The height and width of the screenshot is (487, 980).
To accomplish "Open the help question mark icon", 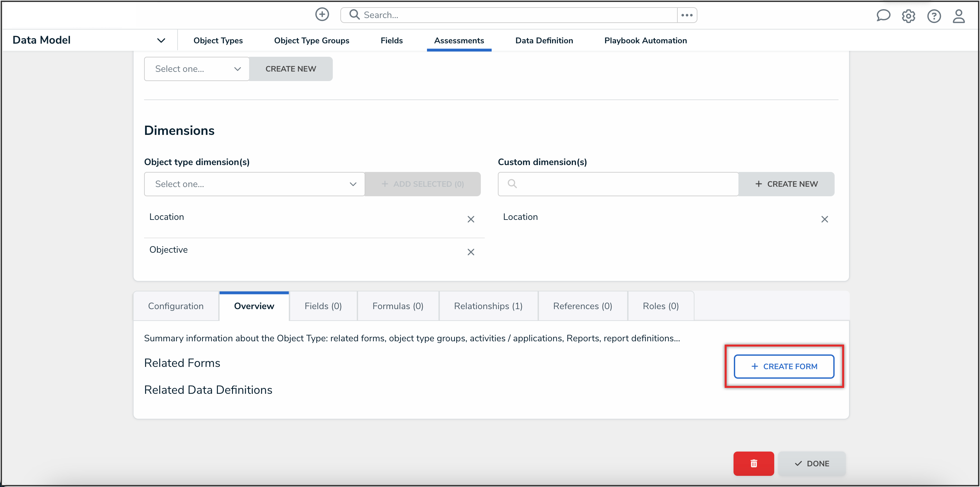I will (934, 16).
